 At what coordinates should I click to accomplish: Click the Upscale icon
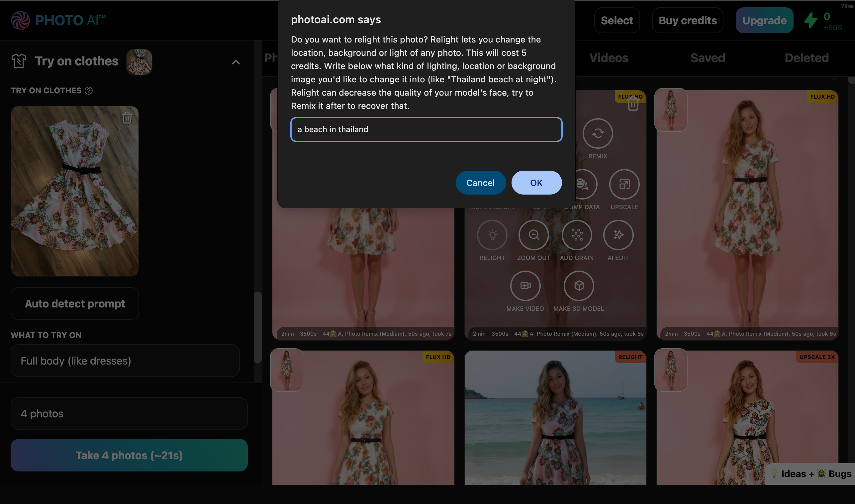[624, 184]
